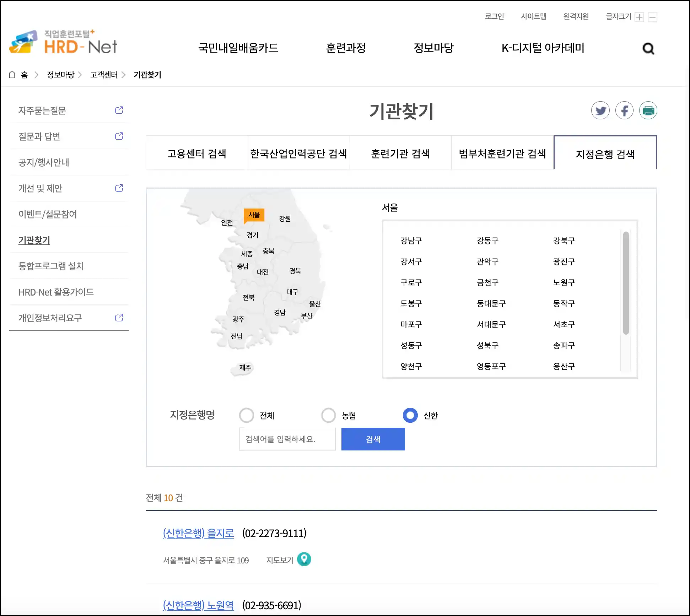Open HRD-Net logo homepage

click(x=63, y=42)
